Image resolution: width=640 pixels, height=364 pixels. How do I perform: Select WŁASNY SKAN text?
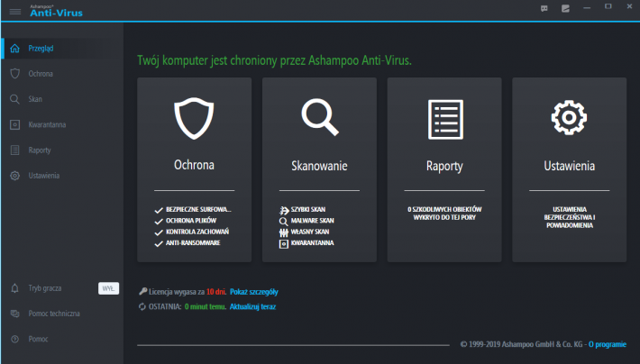pos(310,232)
